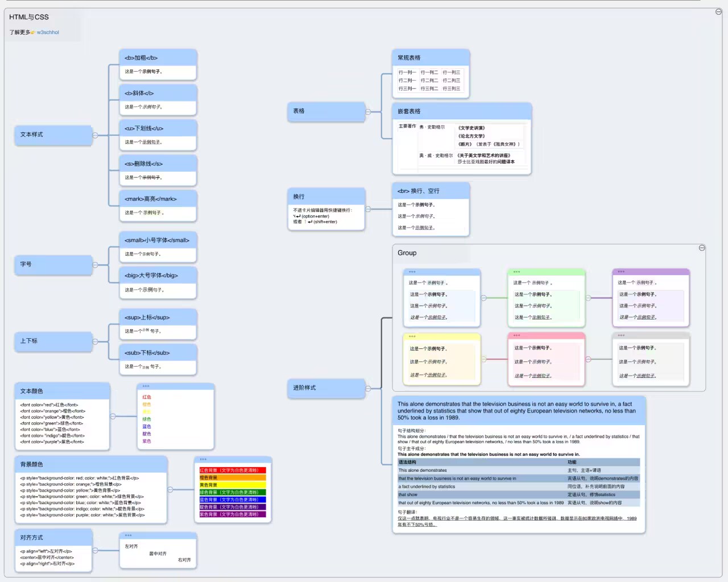Collapse the Group frame

click(x=702, y=248)
